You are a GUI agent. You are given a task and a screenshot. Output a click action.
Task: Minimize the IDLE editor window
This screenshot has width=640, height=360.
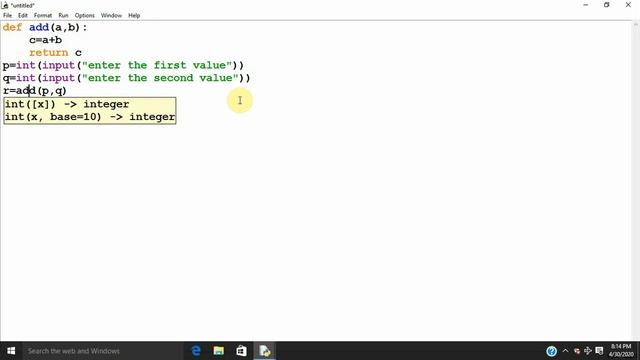click(x=586, y=5)
